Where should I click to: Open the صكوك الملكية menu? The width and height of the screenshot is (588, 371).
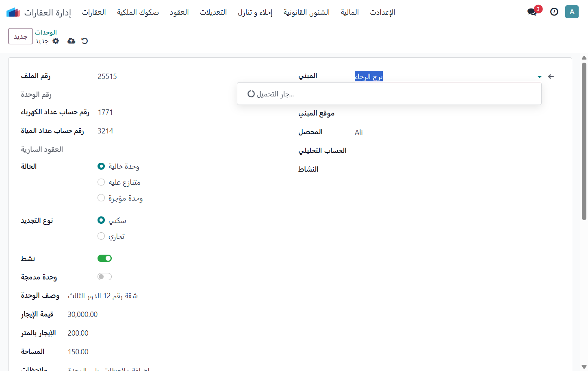(138, 12)
